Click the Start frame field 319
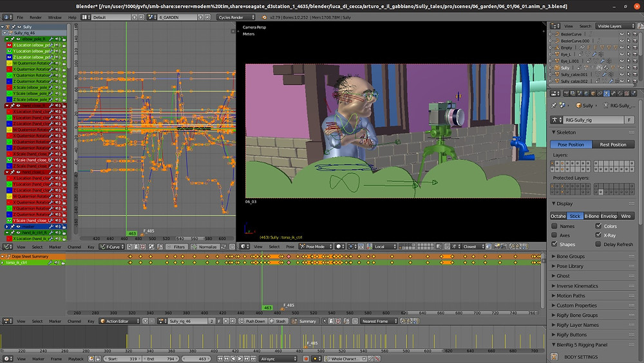Screen dimensions: 644x363 coord(122,359)
